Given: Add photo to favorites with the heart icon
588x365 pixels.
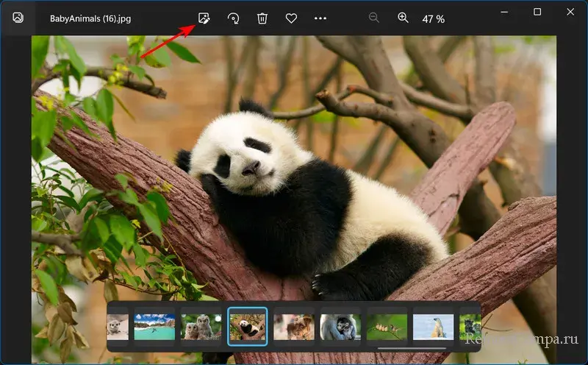Looking at the screenshot, I should 291,18.
